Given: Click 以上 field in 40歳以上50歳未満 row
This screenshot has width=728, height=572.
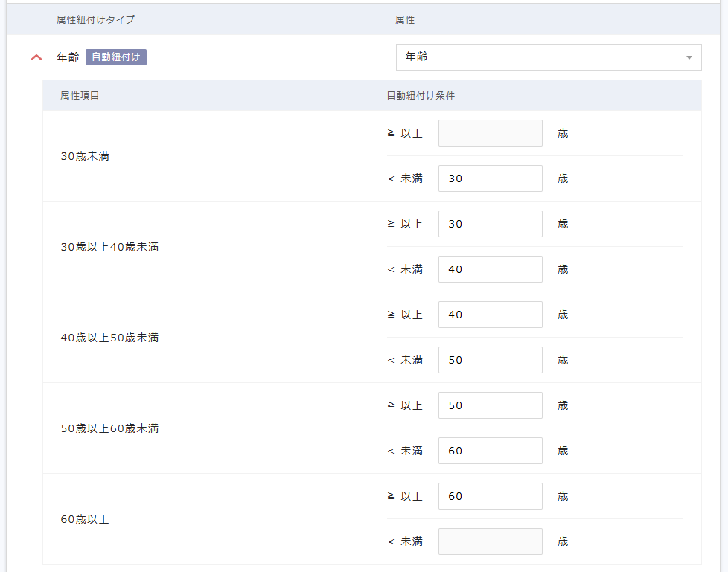Looking at the screenshot, I should coord(490,315).
